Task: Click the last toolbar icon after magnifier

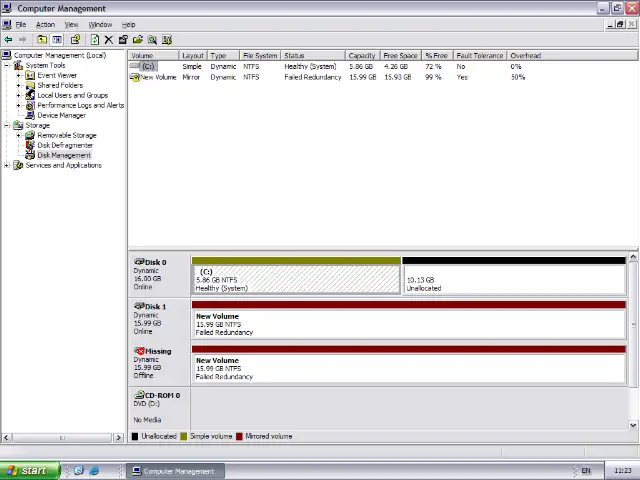Action: (x=167, y=40)
